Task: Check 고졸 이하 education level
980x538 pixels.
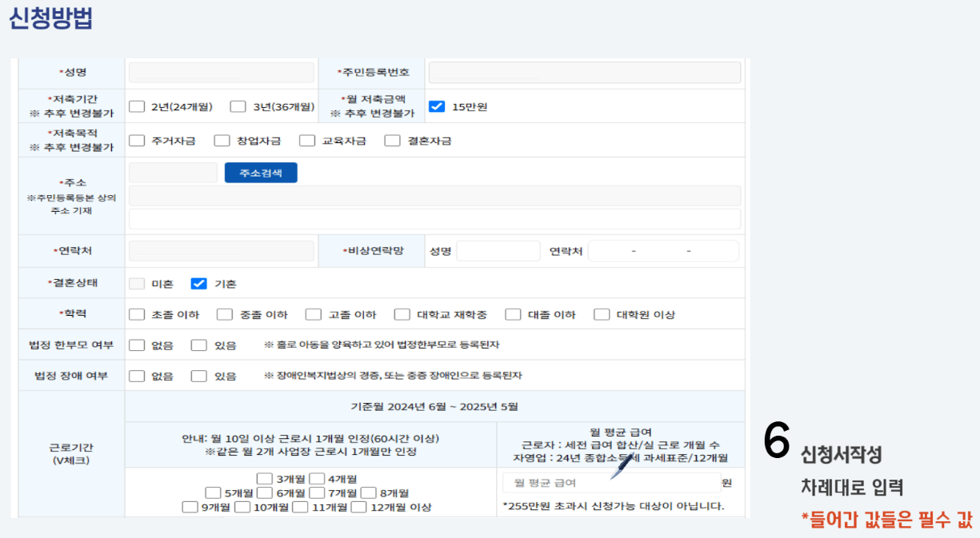Action: 314,315
